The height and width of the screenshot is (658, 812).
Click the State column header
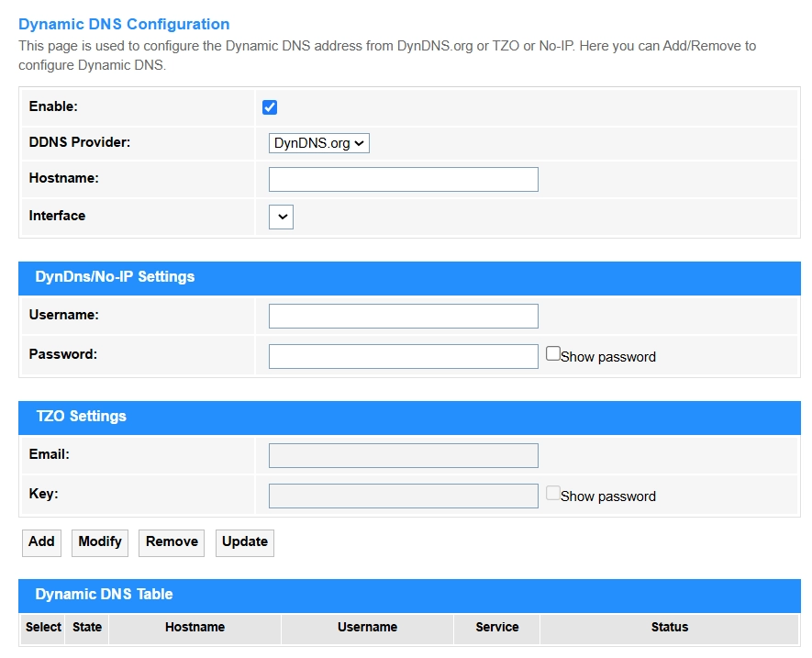click(x=87, y=628)
